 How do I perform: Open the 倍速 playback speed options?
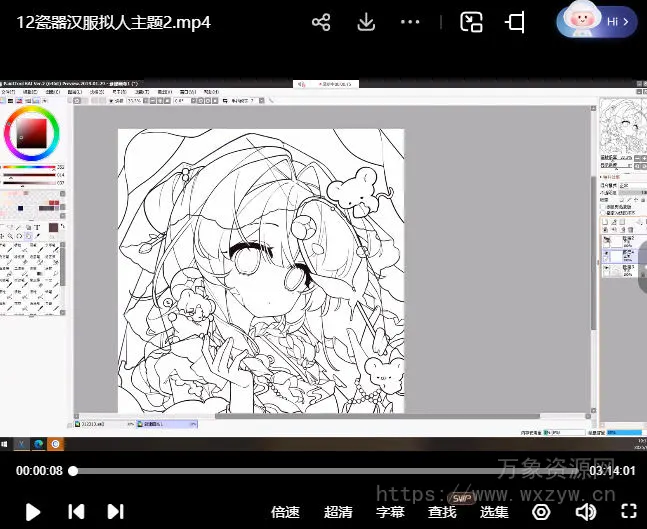[x=285, y=512]
